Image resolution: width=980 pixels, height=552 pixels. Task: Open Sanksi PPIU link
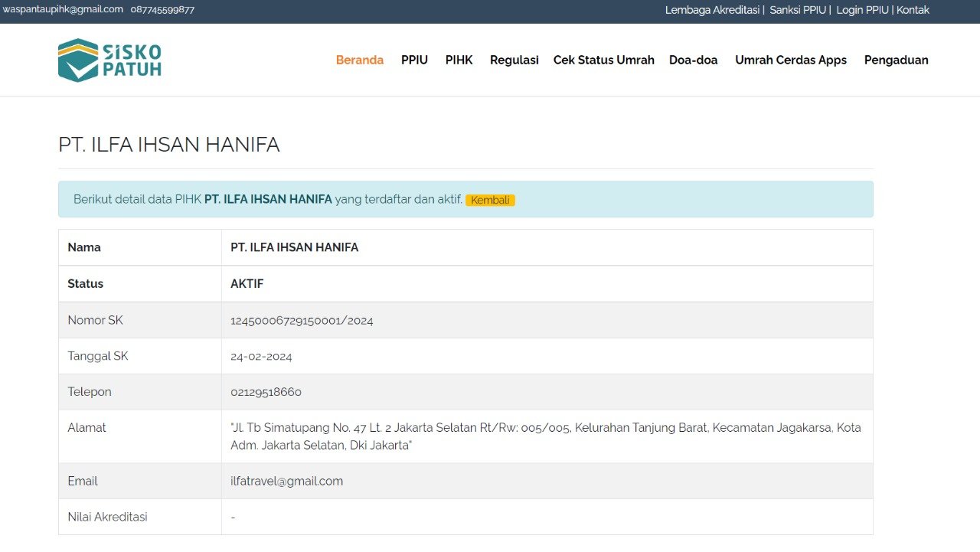pyautogui.click(x=797, y=10)
